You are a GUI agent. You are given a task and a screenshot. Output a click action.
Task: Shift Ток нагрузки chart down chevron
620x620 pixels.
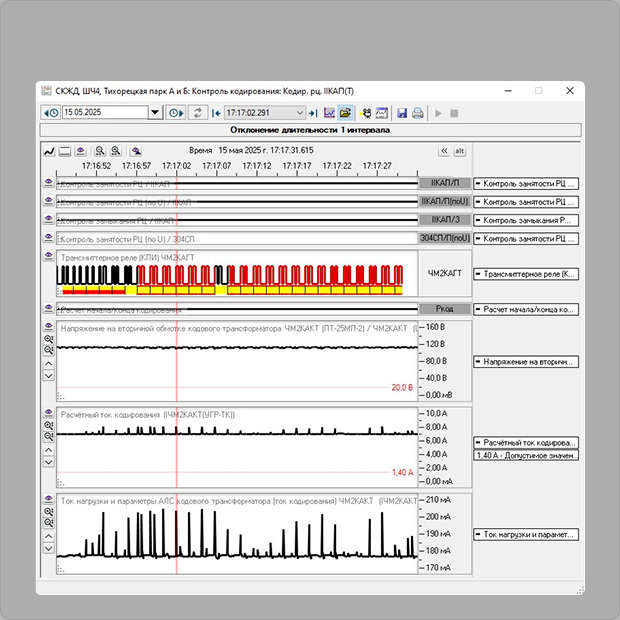coord(49,548)
